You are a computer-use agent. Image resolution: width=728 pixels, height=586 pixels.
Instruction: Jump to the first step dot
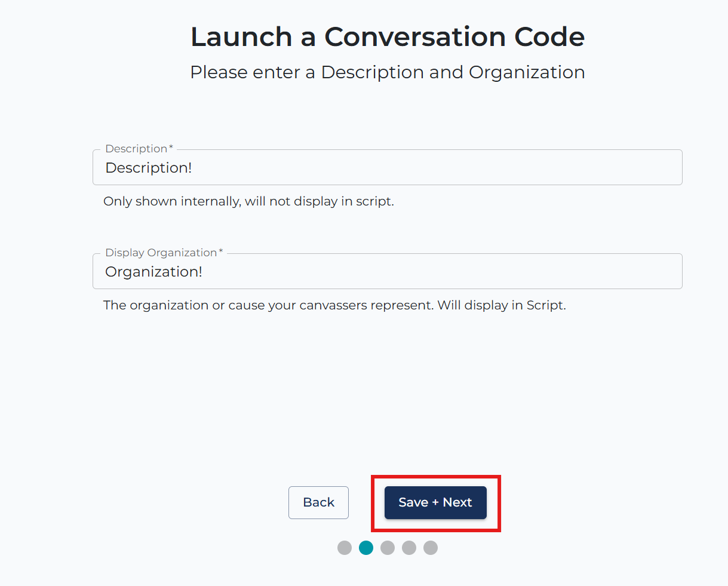click(x=345, y=548)
